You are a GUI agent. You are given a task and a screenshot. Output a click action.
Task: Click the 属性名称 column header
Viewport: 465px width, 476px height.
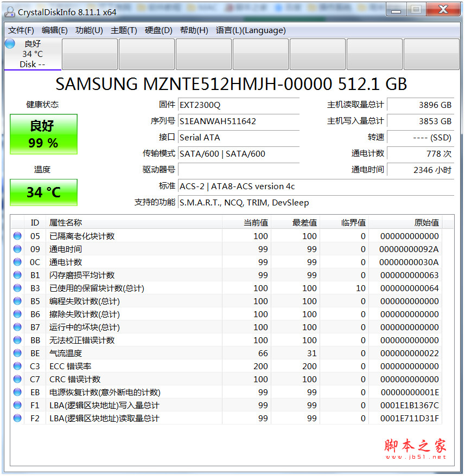[x=133, y=223]
